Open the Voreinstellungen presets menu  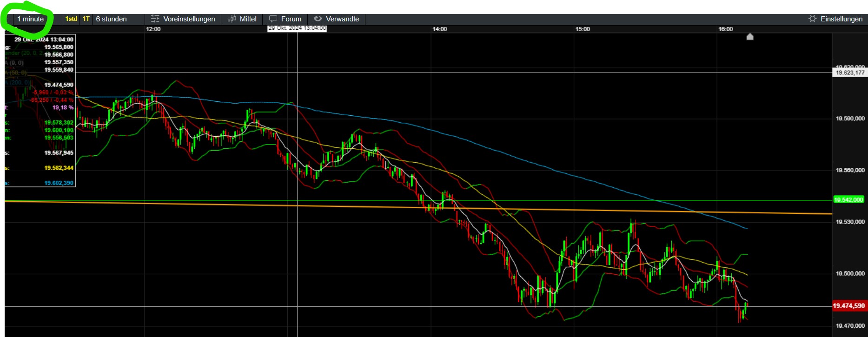(x=183, y=19)
